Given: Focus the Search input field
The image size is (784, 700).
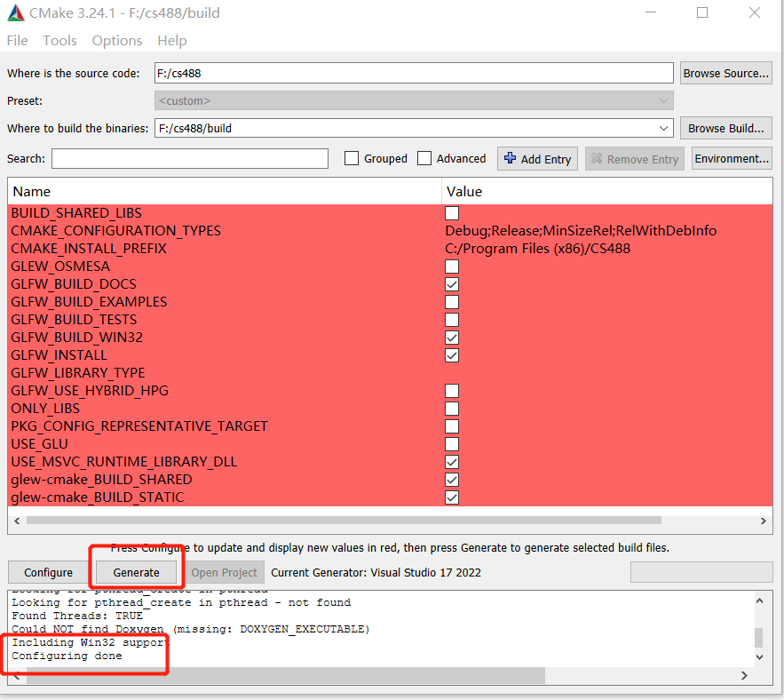Looking at the screenshot, I should [190, 159].
